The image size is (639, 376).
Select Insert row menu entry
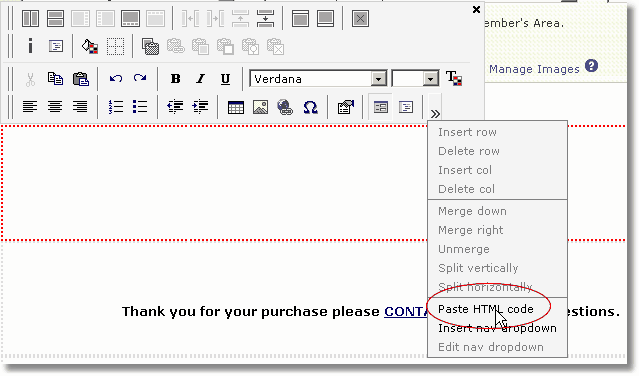click(467, 132)
